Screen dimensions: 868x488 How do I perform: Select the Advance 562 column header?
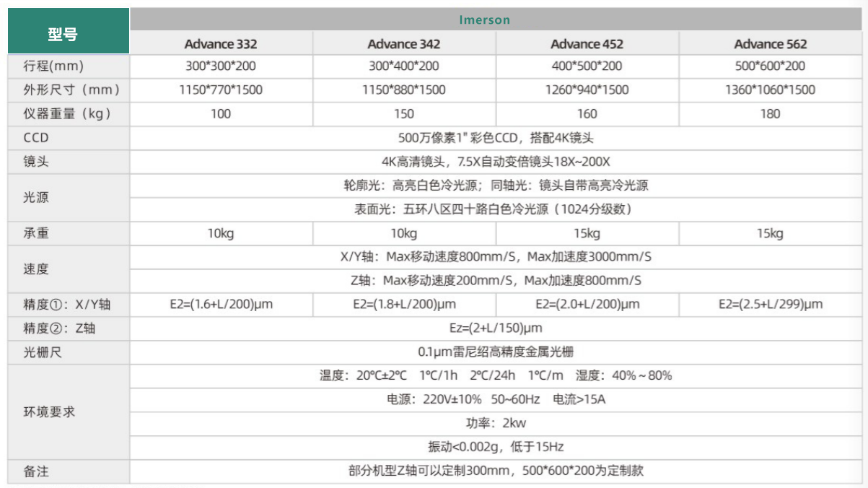(x=771, y=44)
